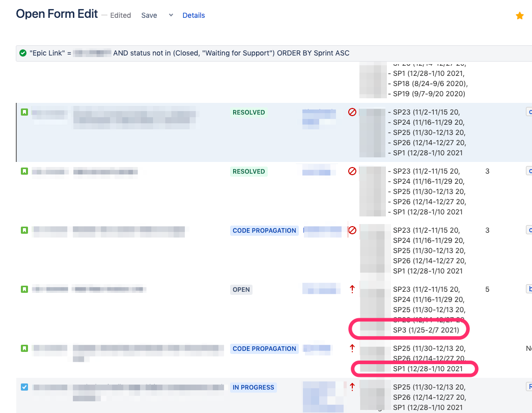Click SP1 sprint in IN PROGRESS row
The height and width of the screenshot is (413, 532).
point(428,407)
